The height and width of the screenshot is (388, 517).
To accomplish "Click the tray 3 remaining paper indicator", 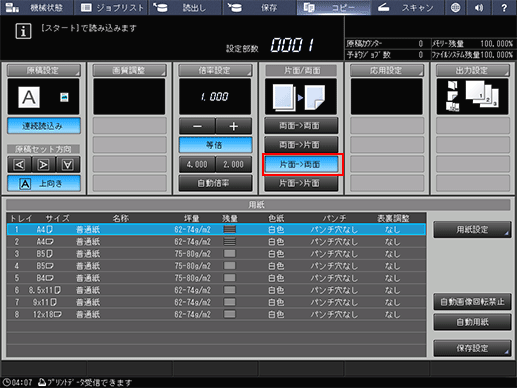I will pyautogui.click(x=230, y=254).
